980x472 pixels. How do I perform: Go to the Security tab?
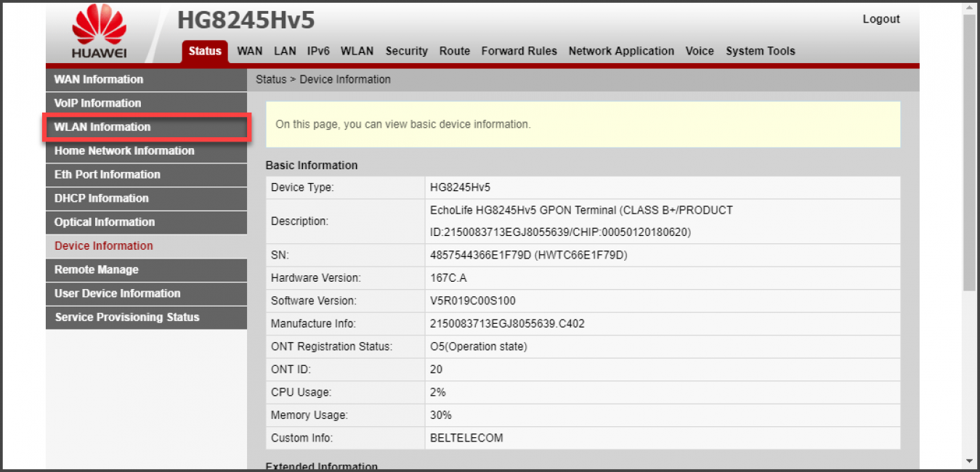coord(406,51)
